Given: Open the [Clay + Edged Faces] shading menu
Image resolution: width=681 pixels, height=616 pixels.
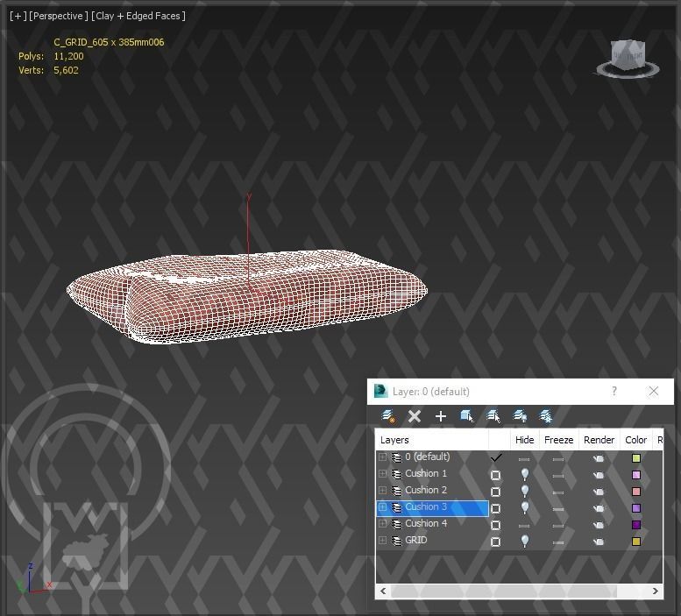Looking at the screenshot, I should (x=138, y=16).
